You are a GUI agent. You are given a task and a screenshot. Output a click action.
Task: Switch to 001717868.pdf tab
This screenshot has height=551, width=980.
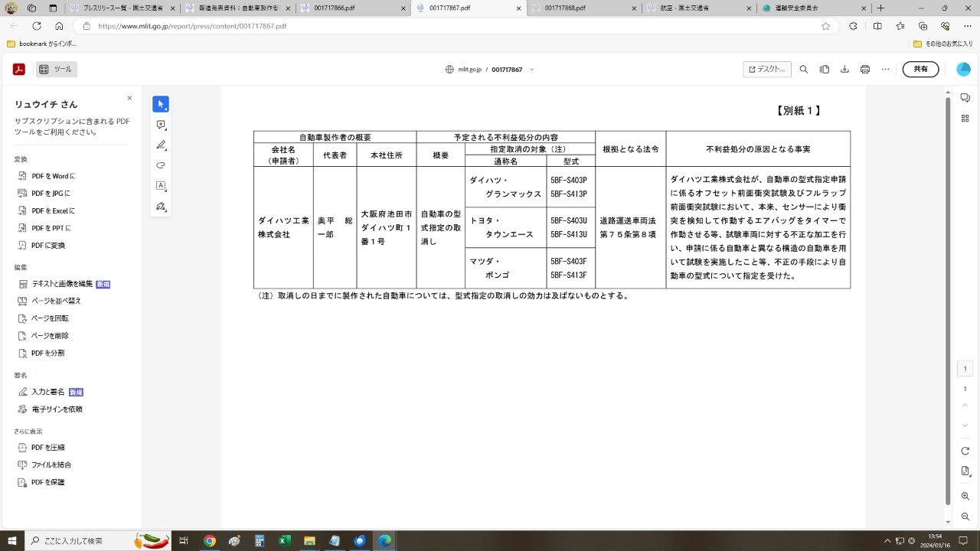(583, 8)
